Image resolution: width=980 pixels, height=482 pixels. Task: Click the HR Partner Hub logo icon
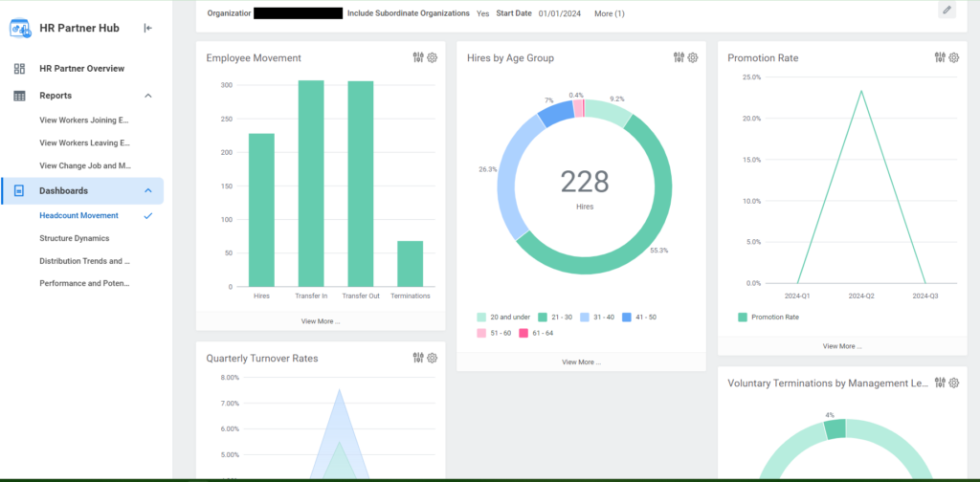pos(21,28)
